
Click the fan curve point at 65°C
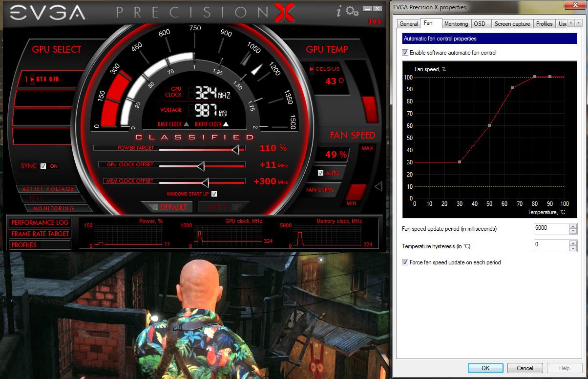pos(512,88)
